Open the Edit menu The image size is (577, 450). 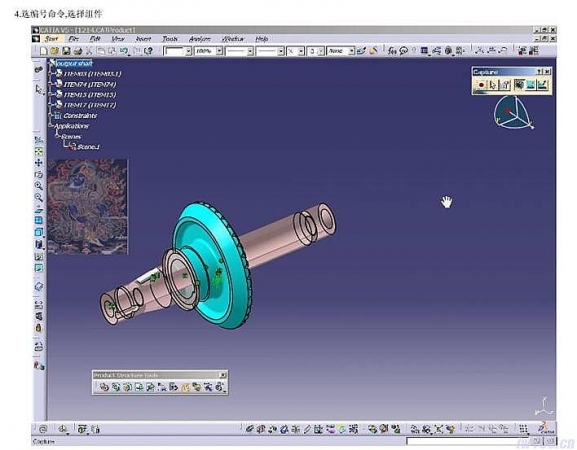[95, 39]
